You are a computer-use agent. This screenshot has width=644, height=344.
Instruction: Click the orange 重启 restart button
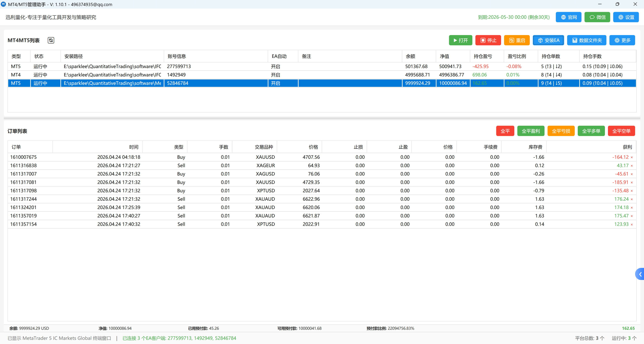point(517,40)
